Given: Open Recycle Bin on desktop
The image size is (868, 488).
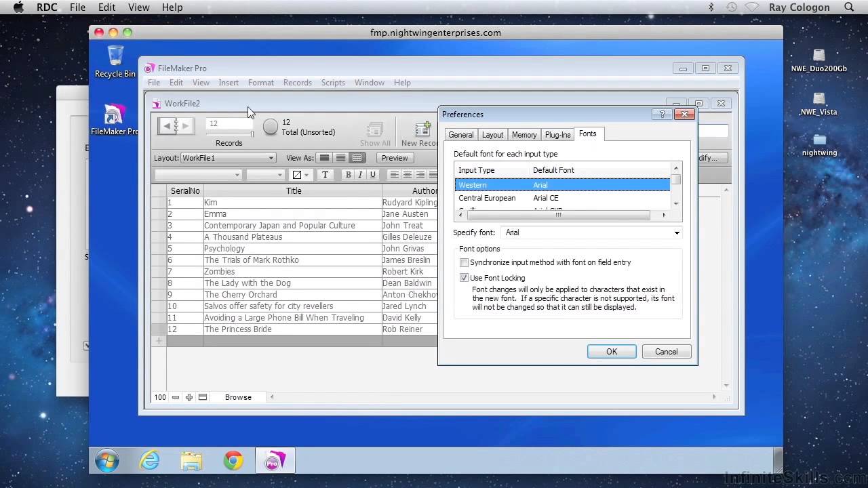Looking at the screenshot, I should point(115,62).
